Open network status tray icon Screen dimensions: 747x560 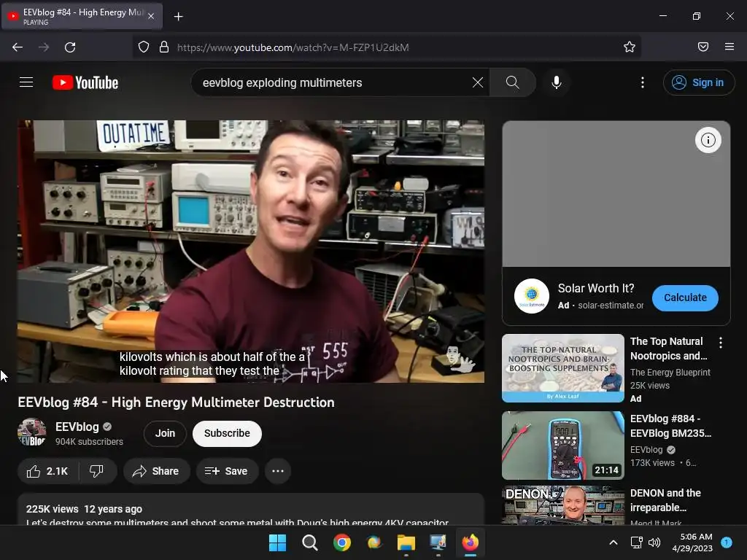(636, 542)
